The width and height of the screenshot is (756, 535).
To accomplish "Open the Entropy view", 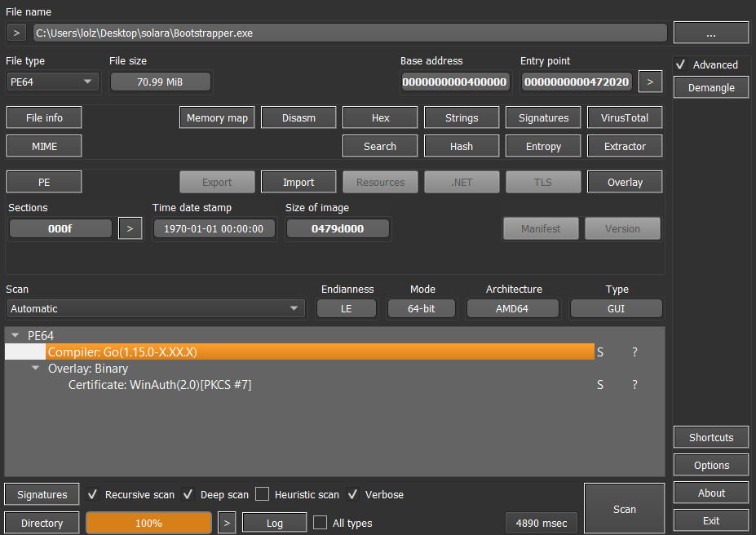I will point(543,147).
